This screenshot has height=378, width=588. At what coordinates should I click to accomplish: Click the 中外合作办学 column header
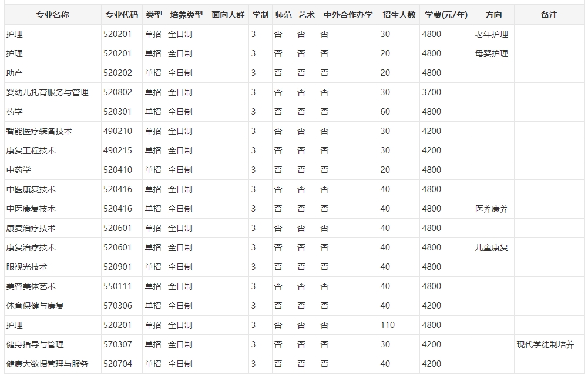[348, 15]
